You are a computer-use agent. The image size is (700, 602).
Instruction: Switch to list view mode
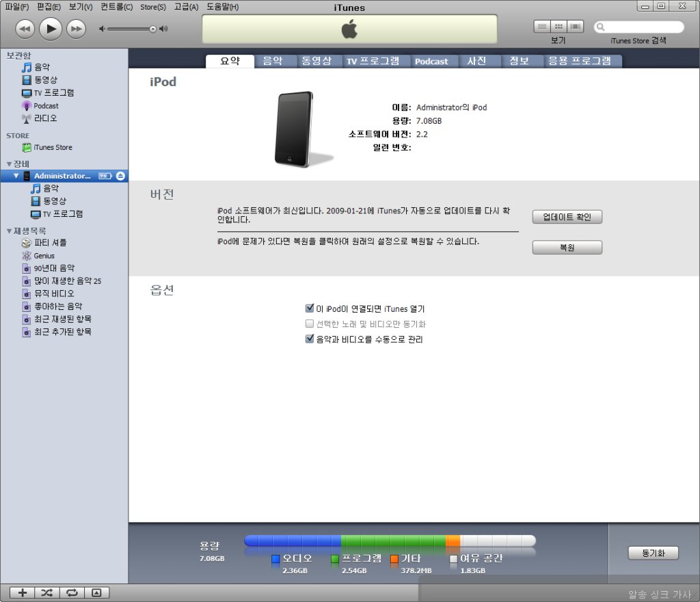pos(541,27)
